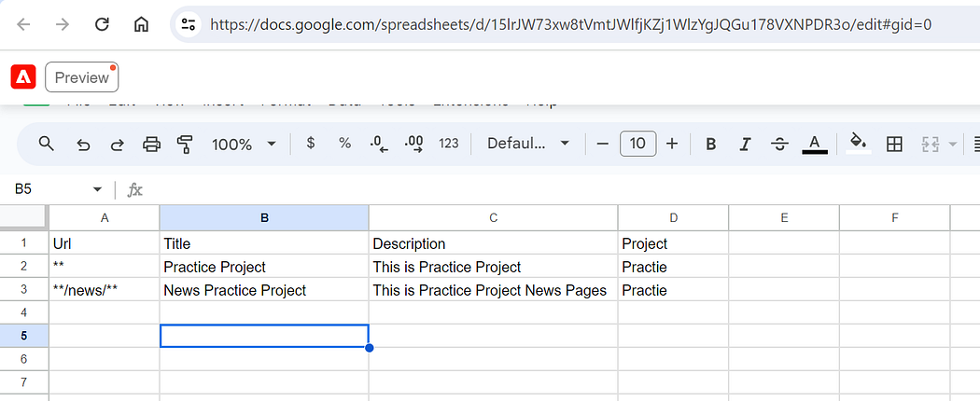Open the 123 more formats menu
Image resolution: width=980 pixels, height=401 pixels.
449,144
